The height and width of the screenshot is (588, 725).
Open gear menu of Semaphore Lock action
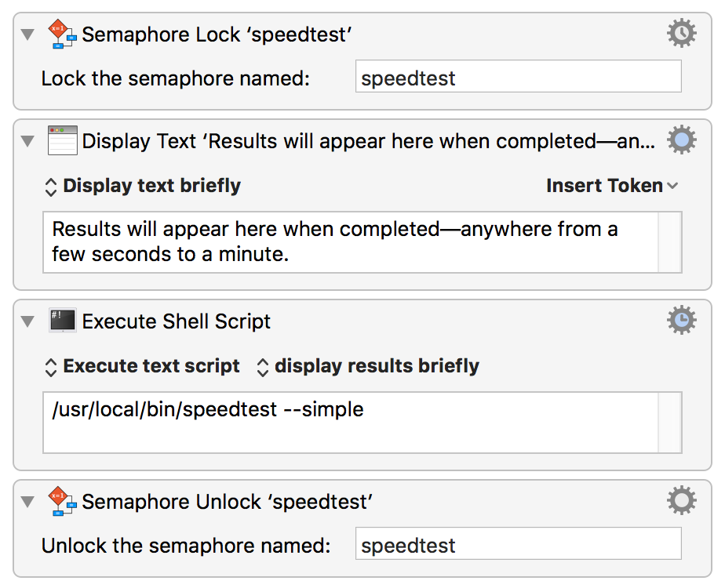(682, 33)
